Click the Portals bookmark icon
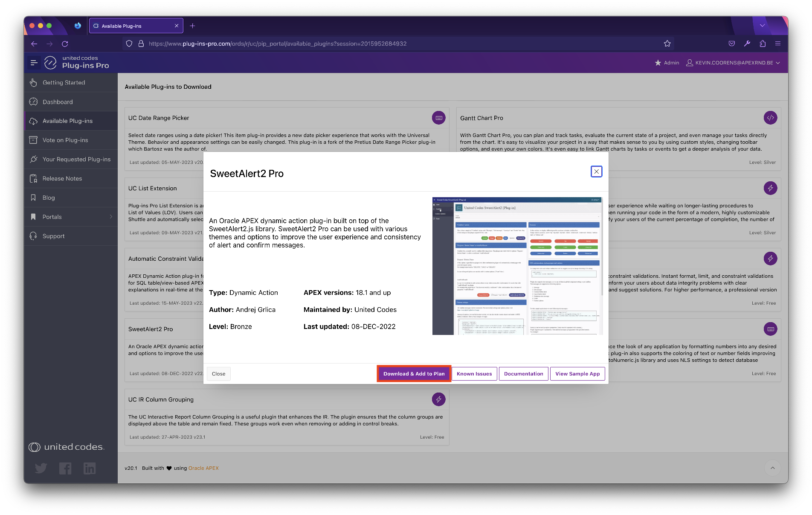 (33, 217)
